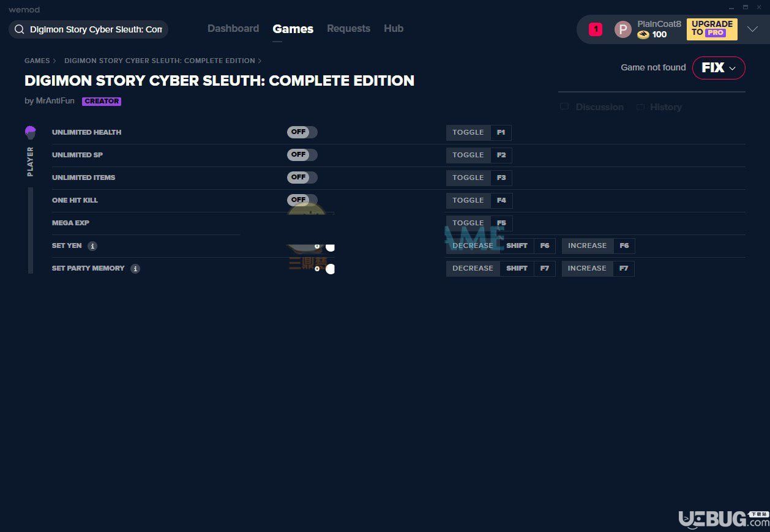Image resolution: width=770 pixels, height=532 pixels.
Task: Click the PlainCoat8 username
Action: coord(659,24)
